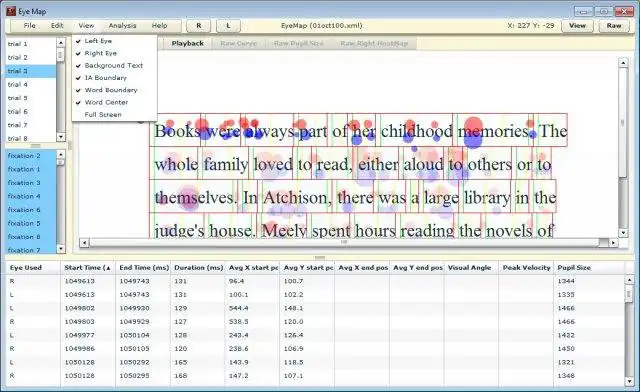This screenshot has height=392, width=640.
Task: Select trial 3 in trial list
Action: coord(31,71)
